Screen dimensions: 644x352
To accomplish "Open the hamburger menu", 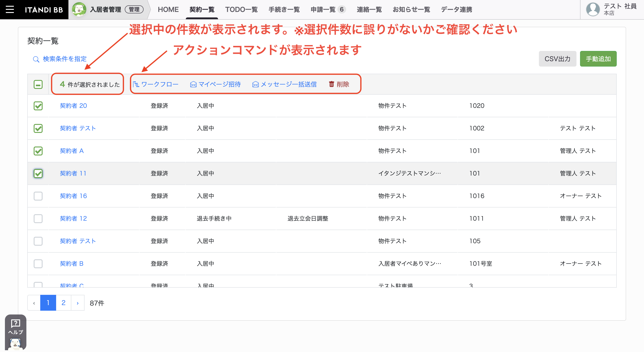I will click(10, 9).
